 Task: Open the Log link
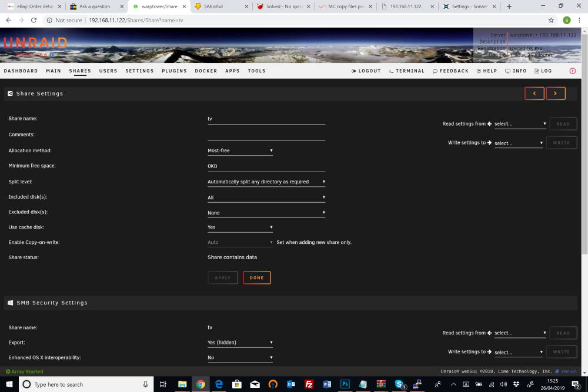(543, 71)
